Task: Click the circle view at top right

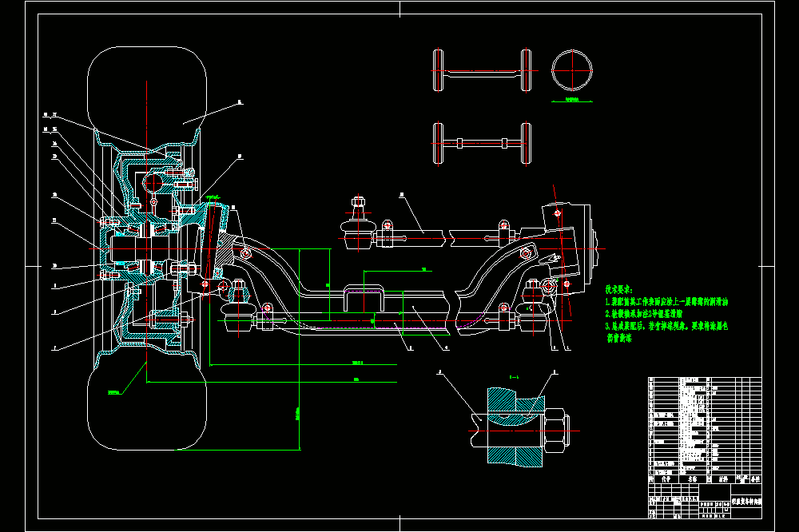Action: [x=572, y=71]
